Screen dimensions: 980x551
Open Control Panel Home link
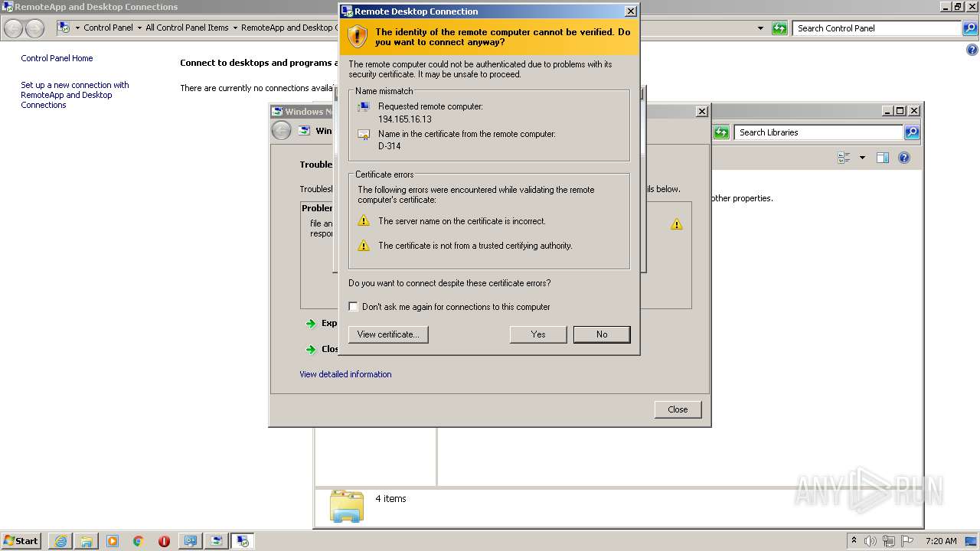click(x=57, y=58)
